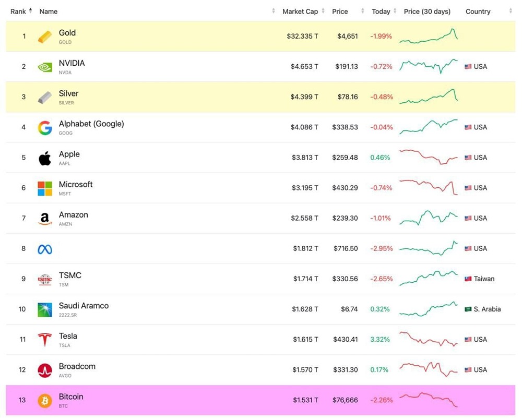
Task: Click the gold bar icon
Action: click(x=45, y=37)
